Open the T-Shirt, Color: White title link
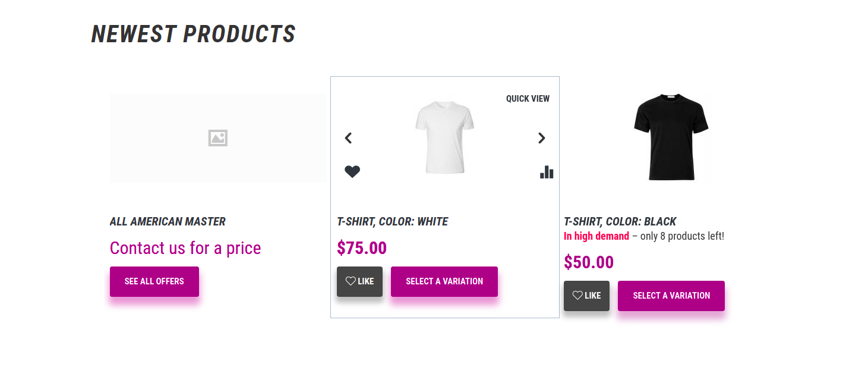 (392, 221)
